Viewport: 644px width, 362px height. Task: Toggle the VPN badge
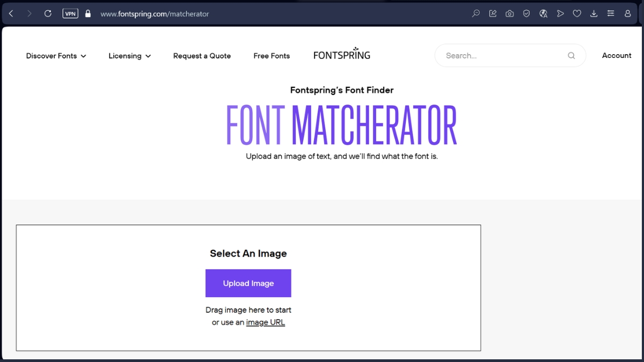[x=70, y=13]
